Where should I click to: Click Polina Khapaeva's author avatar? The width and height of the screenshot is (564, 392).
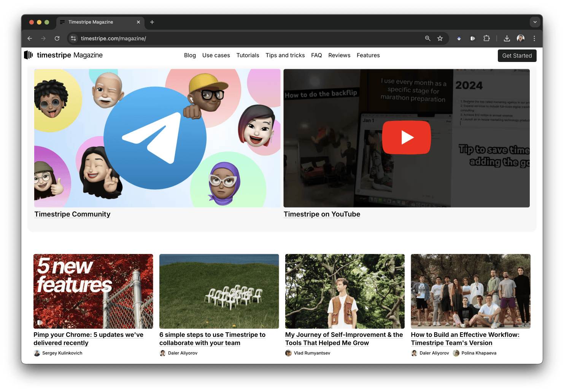(x=456, y=353)
